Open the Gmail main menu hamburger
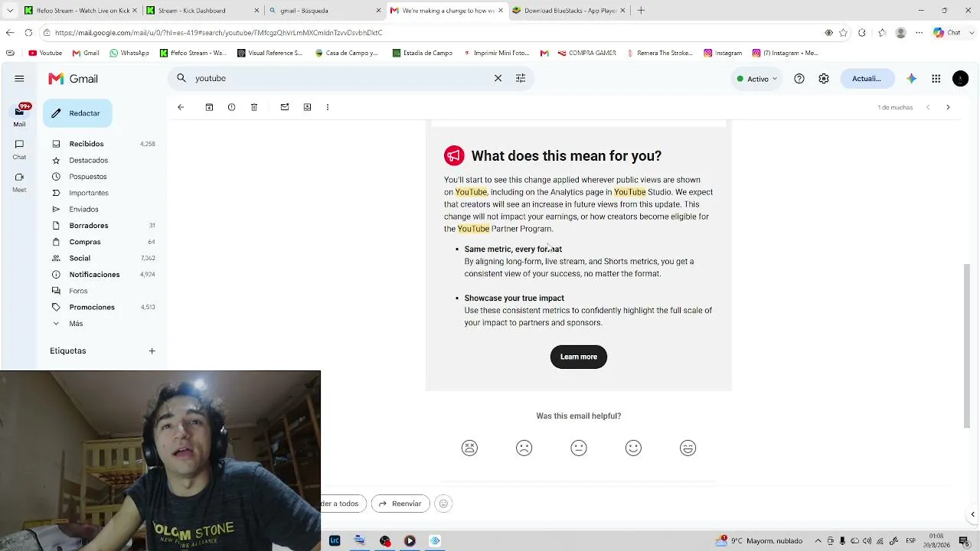 pyautogui.click(x=19, y=78)
